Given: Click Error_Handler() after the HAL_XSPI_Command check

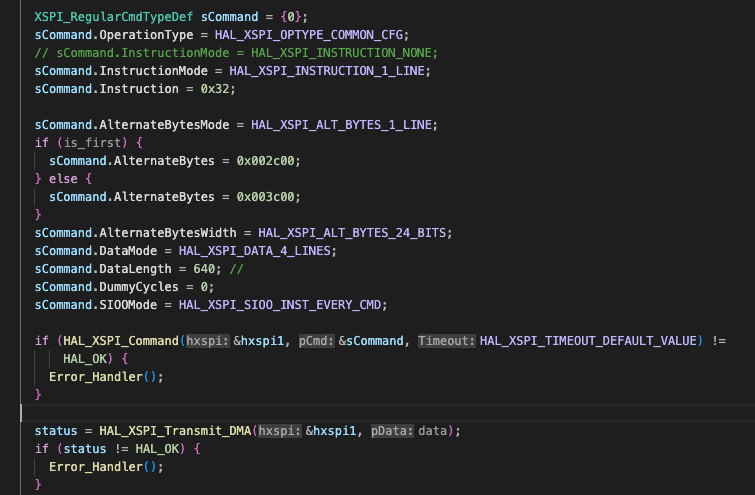Looking at the screenshot, I should pos(106,377).
